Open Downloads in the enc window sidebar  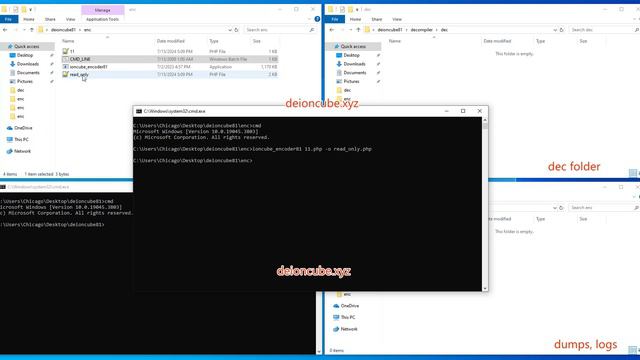tap(28, 64)
